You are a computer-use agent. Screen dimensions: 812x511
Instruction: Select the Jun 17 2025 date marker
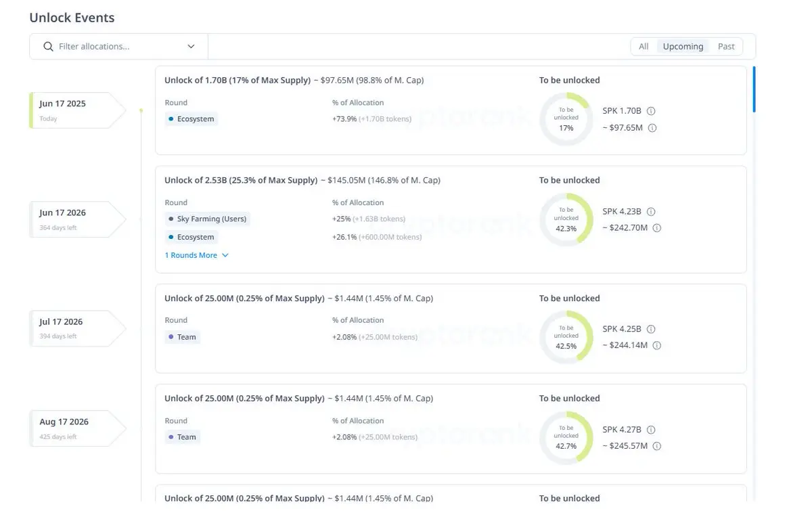pos(78,110)
